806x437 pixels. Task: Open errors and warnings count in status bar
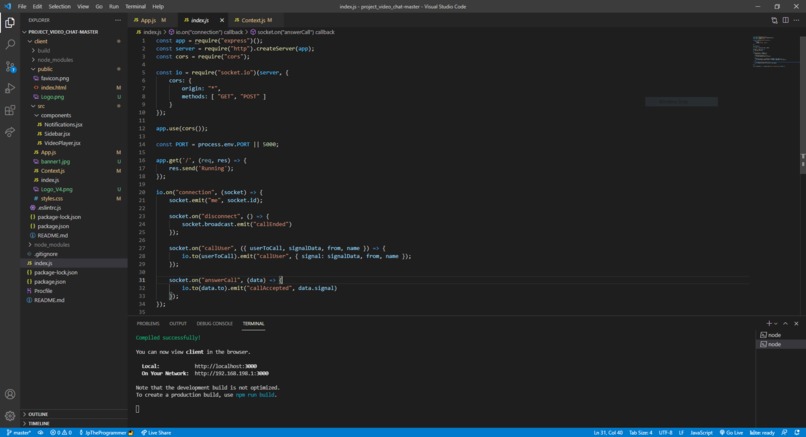click(x=61, y=432)
